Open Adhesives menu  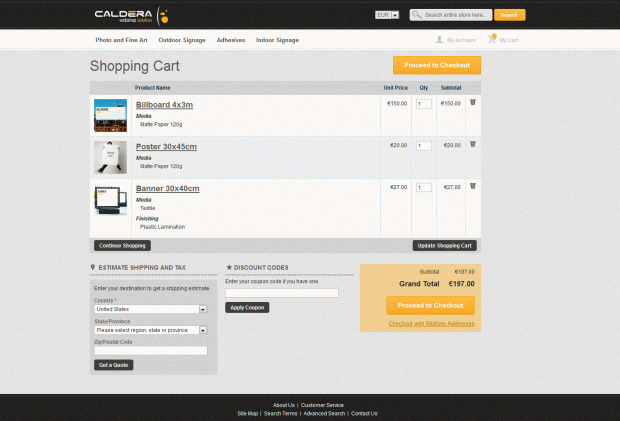(x=231, y=40)
